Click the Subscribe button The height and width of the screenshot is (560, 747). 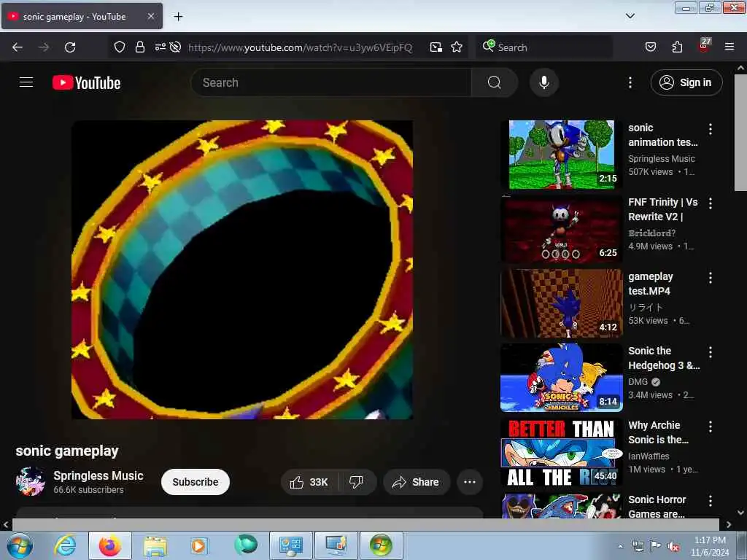(x=196, y=482)
